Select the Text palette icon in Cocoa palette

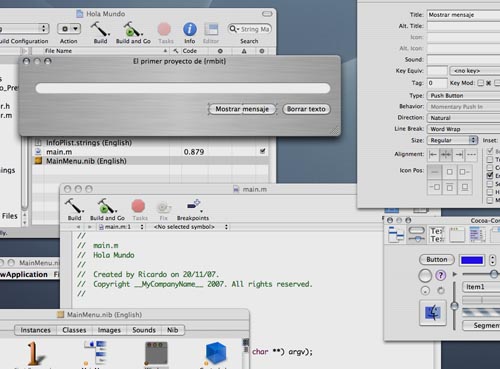coord(437,234)
